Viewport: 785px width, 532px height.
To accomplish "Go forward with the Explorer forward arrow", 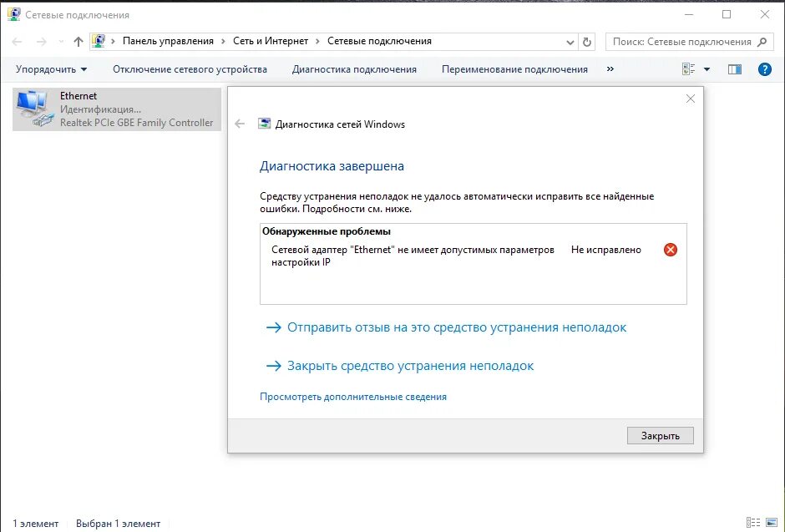I will click(x=42, y=42).
